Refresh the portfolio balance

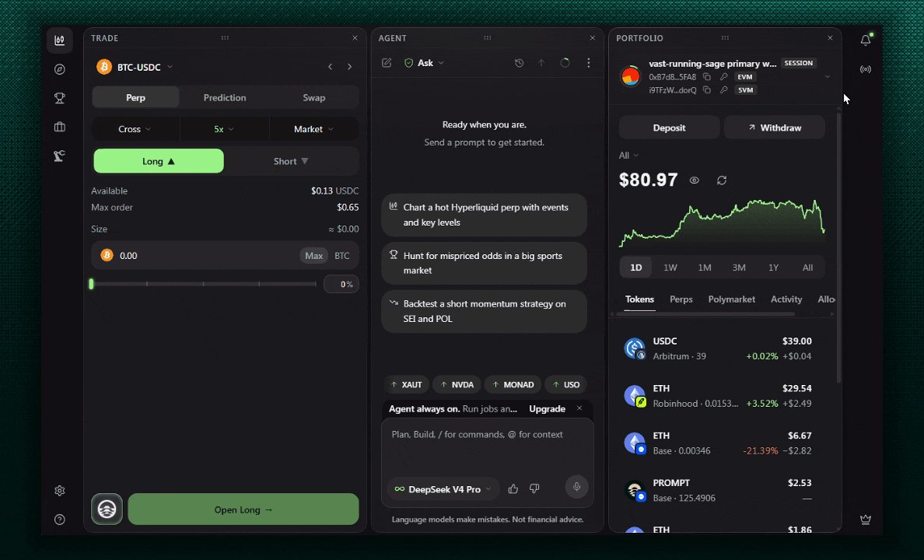pos(721,180)
